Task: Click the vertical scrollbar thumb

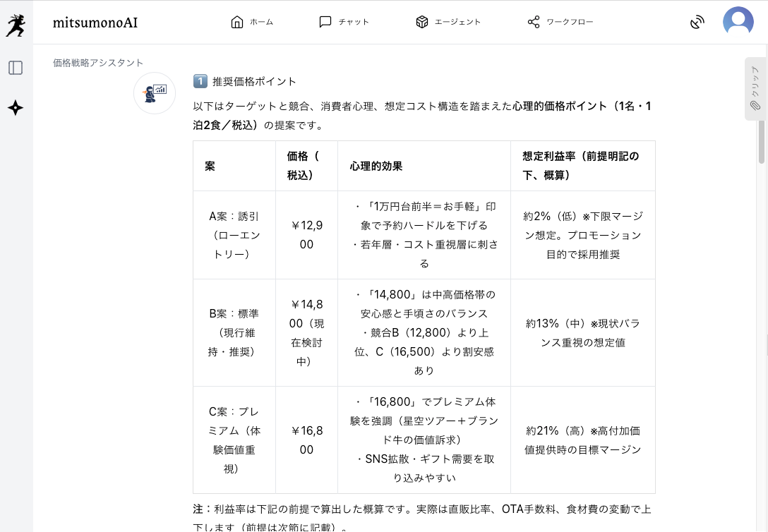Action: pos(762,141)
